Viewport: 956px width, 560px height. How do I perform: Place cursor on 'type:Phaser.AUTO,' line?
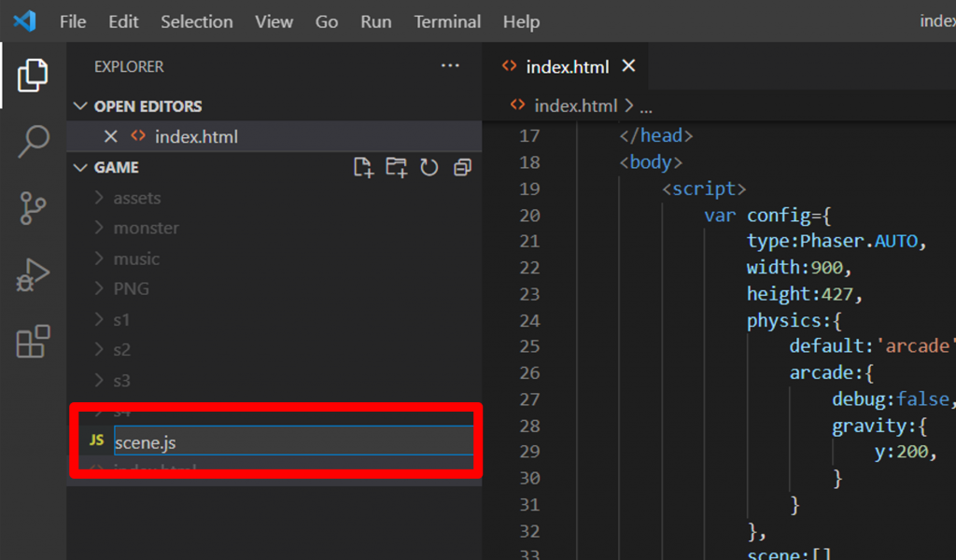[x=836, y=241]
